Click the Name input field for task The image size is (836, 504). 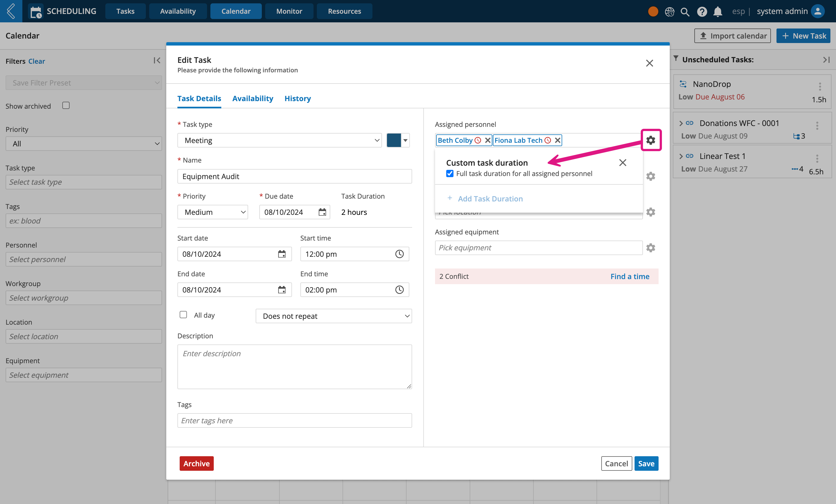click(x=295, y=176)
